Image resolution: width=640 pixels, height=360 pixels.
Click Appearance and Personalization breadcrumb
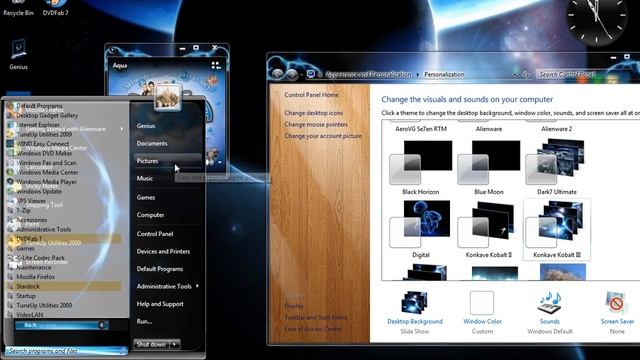pyautogui.click(x=368, y=74)
